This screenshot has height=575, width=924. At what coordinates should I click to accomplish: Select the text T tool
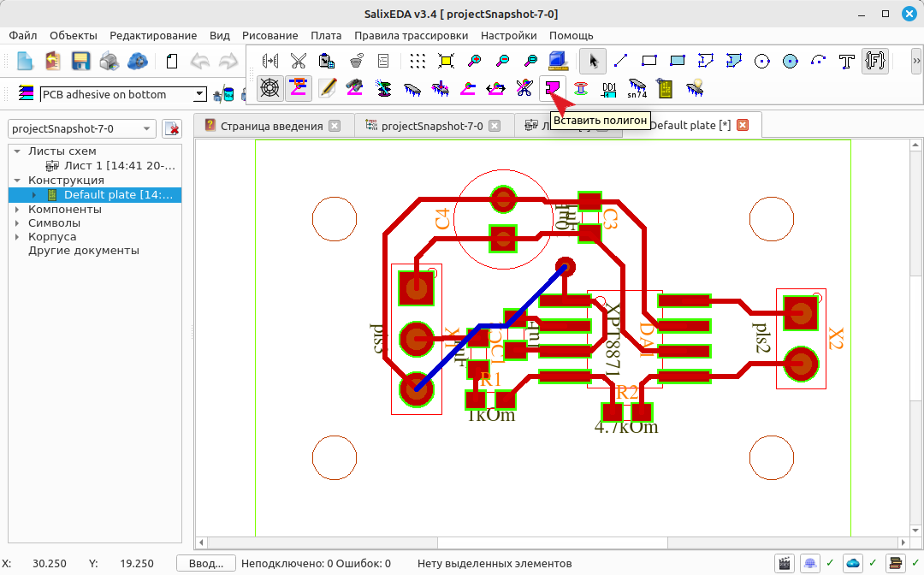847,62
